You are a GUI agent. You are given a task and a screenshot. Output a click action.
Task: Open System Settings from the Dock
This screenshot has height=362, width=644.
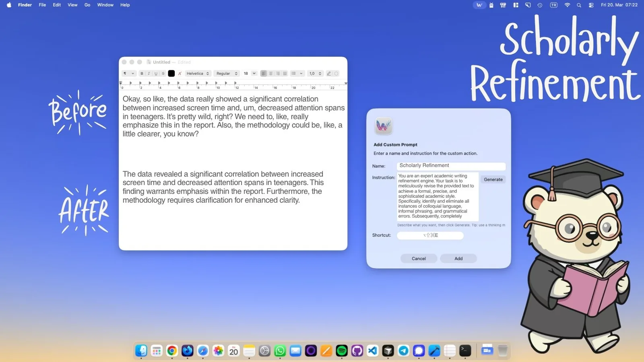264,351
